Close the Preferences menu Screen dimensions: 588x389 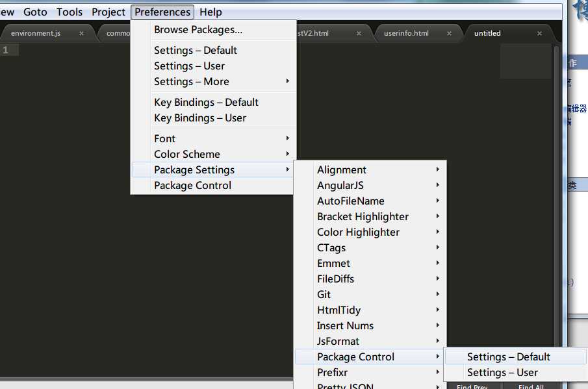click(162, 12)
